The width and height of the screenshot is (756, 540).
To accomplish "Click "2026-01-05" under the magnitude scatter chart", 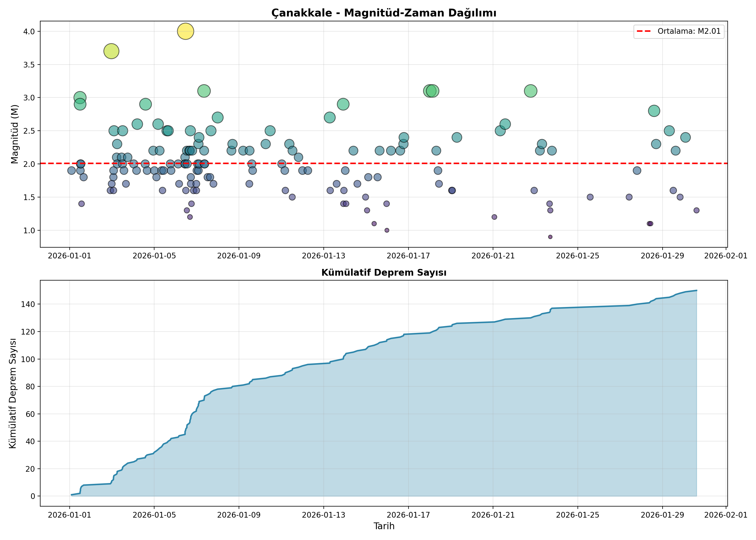I will point(154,256).
